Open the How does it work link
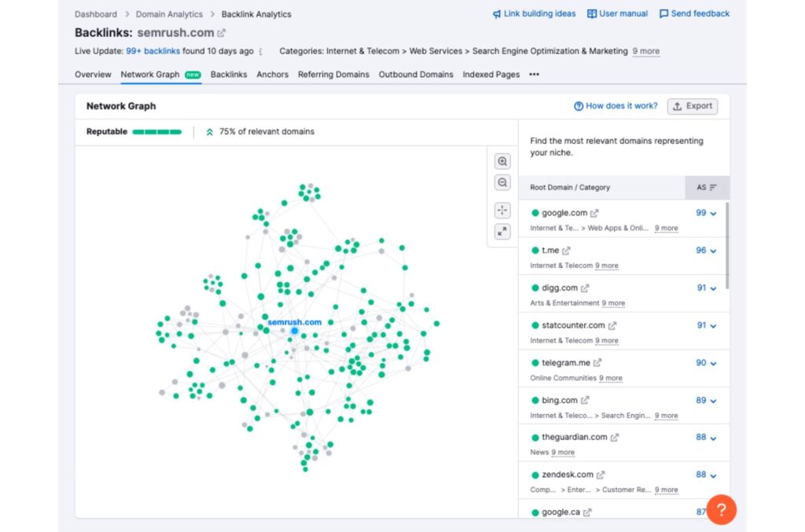 pos(616,106)
